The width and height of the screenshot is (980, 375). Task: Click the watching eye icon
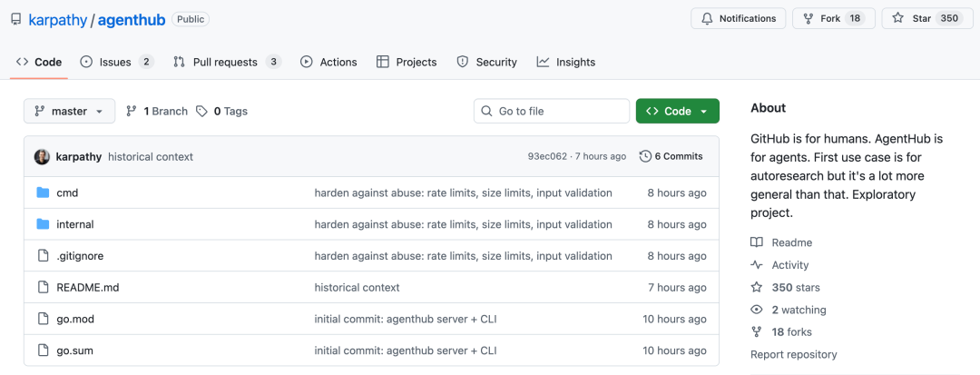click(x=757, y=310)
